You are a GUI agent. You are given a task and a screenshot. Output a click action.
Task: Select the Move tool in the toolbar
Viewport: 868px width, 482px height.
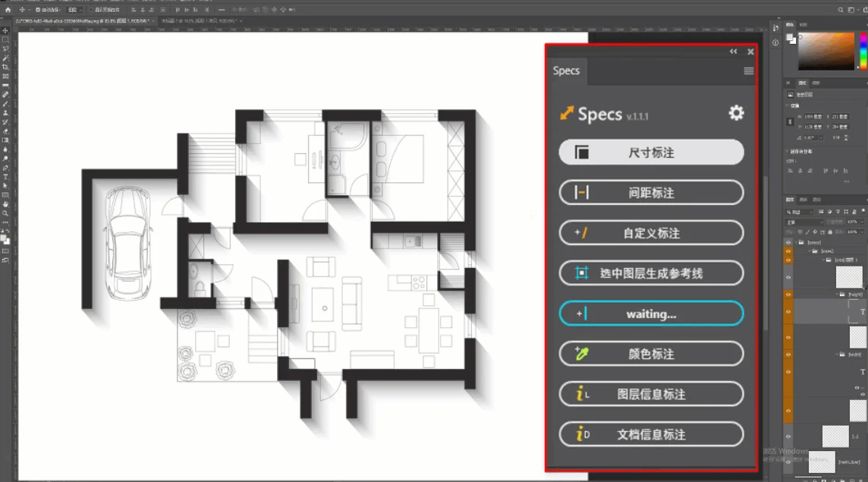click(5, 31)
